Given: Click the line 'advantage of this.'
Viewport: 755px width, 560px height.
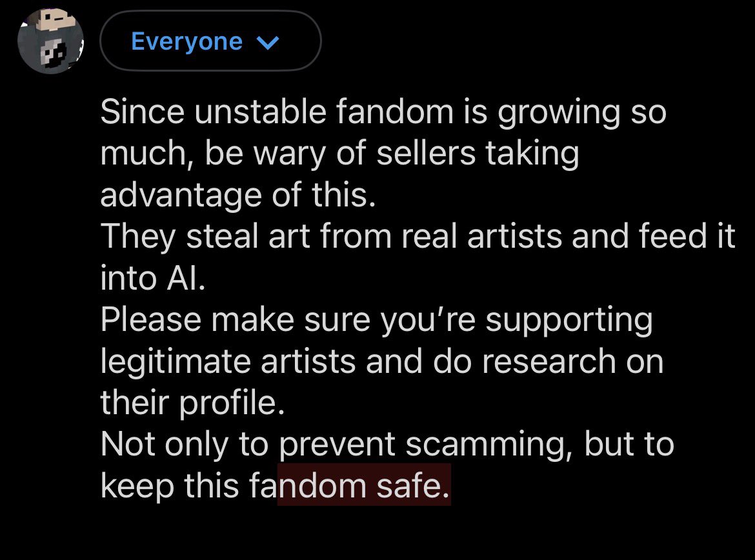Looking at the screenshot, I should pyautogui.click(x=238, y=195).
